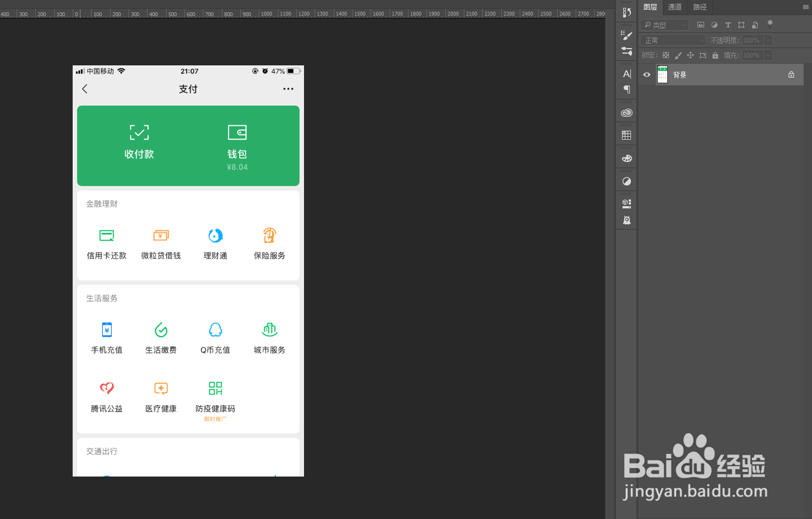The width and height of the screenshot is (812, 519).
Task: Open the Brush Settings panel icon
Action: tap(626, 35)
